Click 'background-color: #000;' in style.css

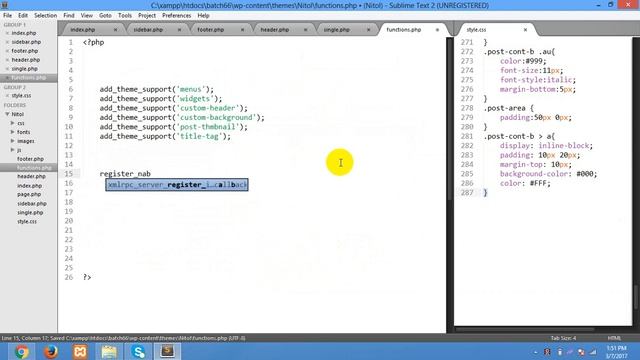(548, 174)
